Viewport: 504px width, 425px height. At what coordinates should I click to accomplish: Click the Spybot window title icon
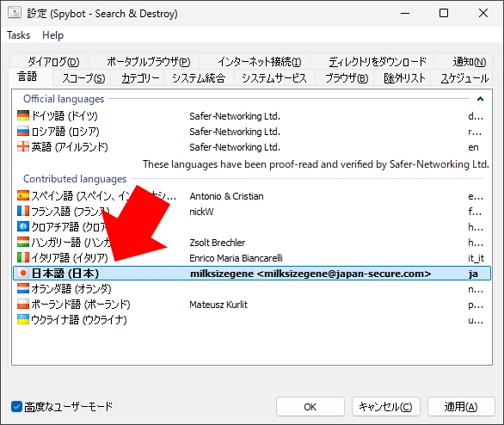(15, 13)
